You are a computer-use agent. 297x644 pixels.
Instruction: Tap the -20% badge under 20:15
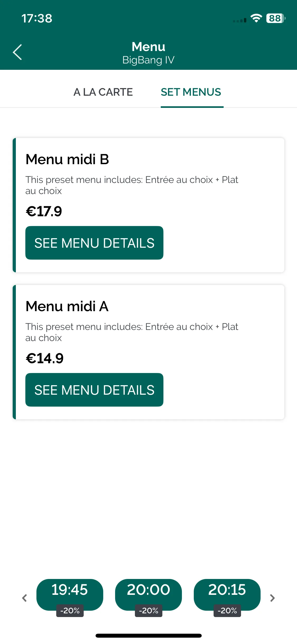(x=227, y=610)
